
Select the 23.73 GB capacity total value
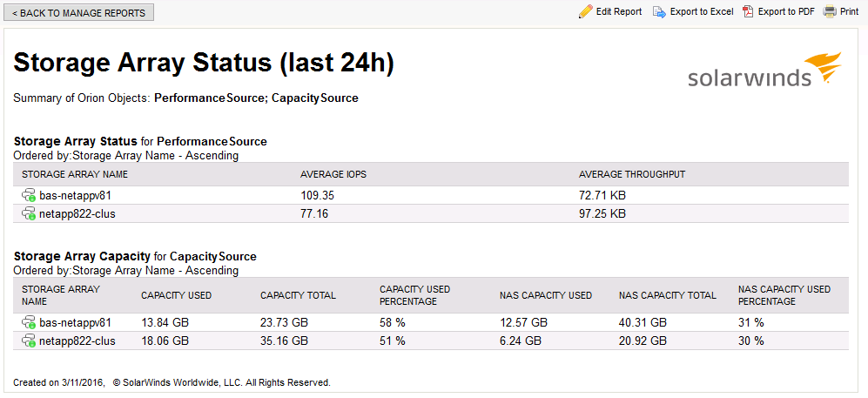(x=284, y=323)
